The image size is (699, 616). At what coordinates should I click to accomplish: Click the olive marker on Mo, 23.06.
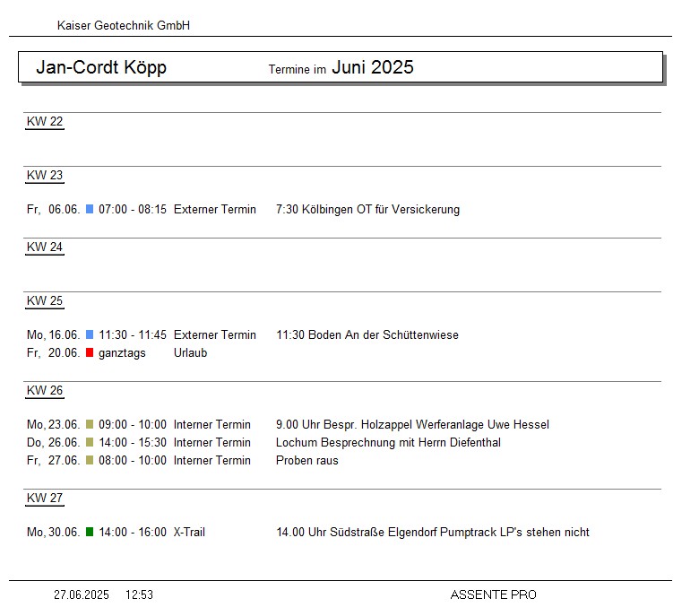tap(90, 425)
